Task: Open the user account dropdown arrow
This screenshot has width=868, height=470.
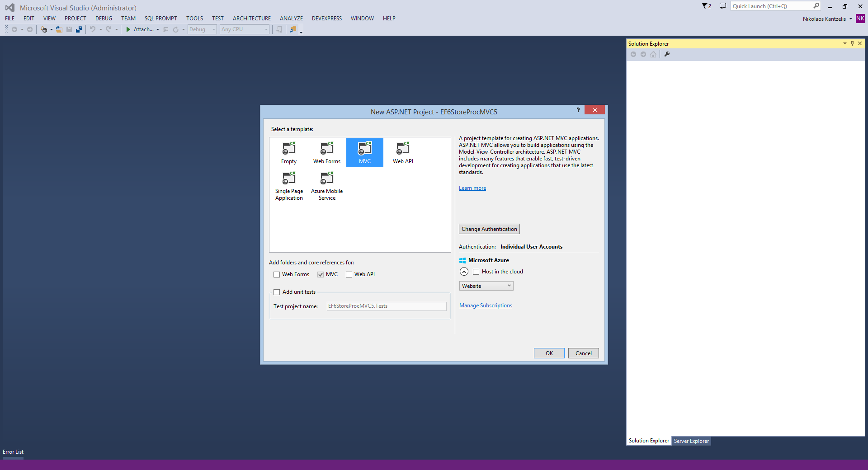Action: point(850,19)
